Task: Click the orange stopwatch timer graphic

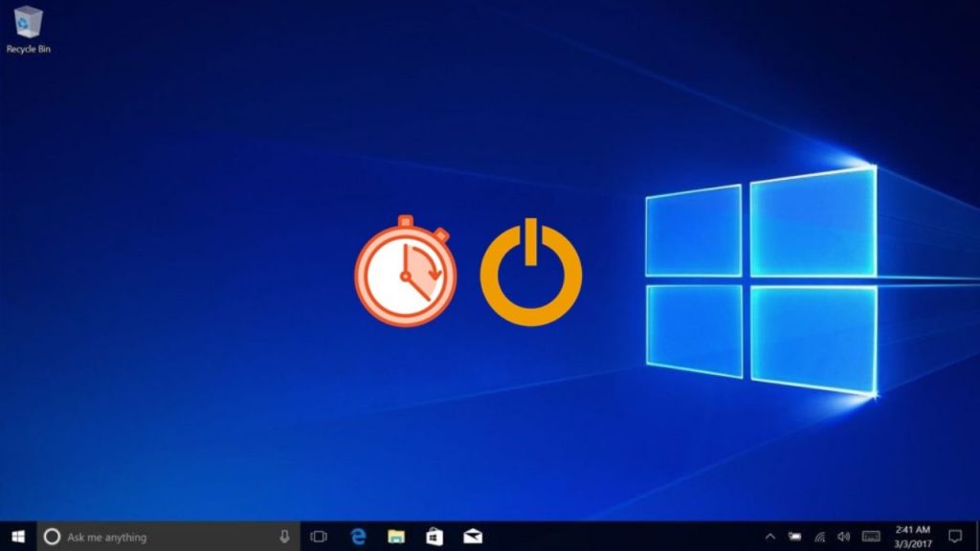Action: [x=406, y=272]
